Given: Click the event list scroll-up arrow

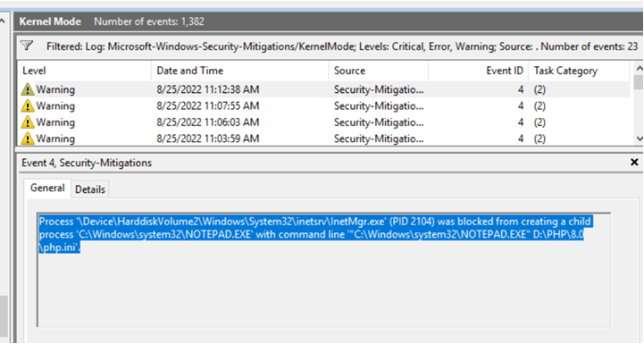Looking at the screenshot, I should pos(639,68).
